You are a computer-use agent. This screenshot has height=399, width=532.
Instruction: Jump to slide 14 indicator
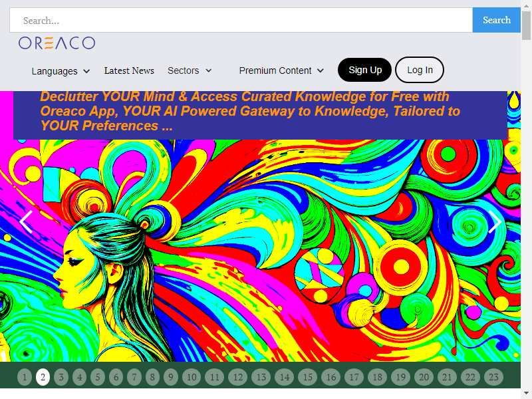pyautogui.click(x=285, y=377)
